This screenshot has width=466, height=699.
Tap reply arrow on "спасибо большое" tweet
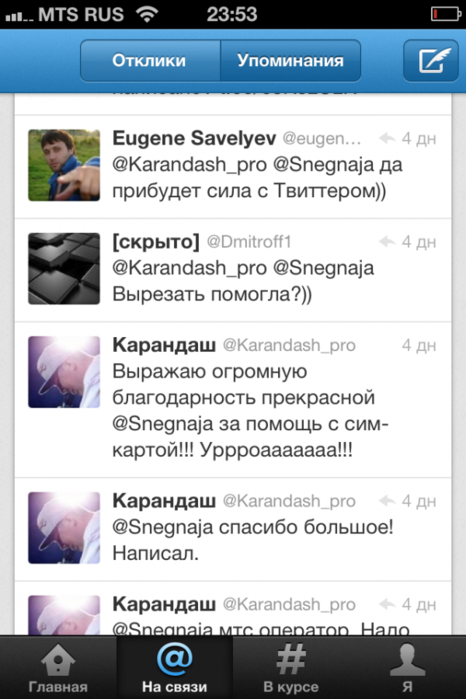387,502
